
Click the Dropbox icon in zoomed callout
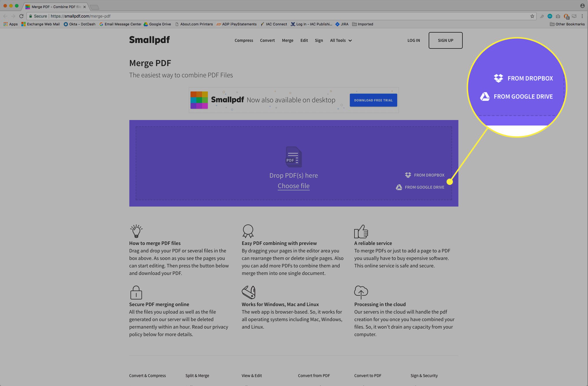[x=497, y=78]
